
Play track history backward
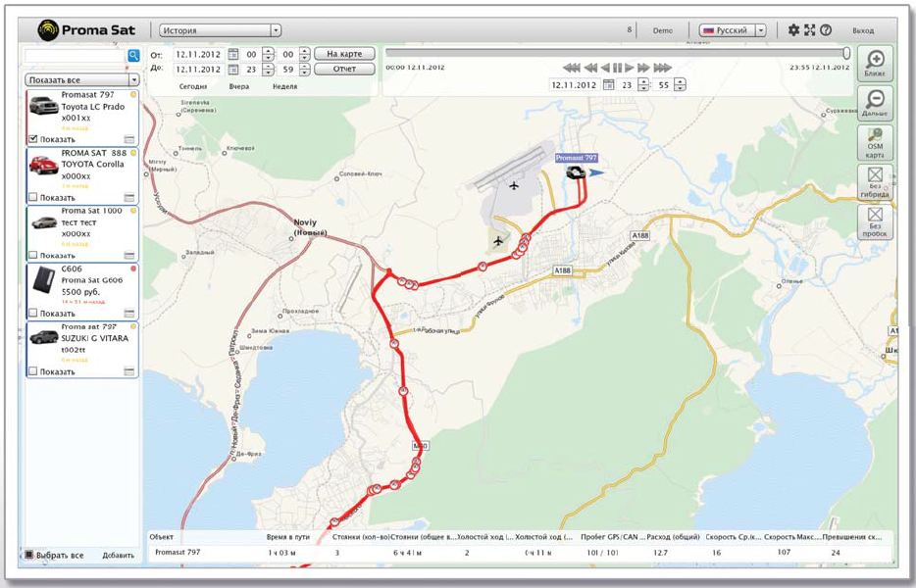(605, 68)
